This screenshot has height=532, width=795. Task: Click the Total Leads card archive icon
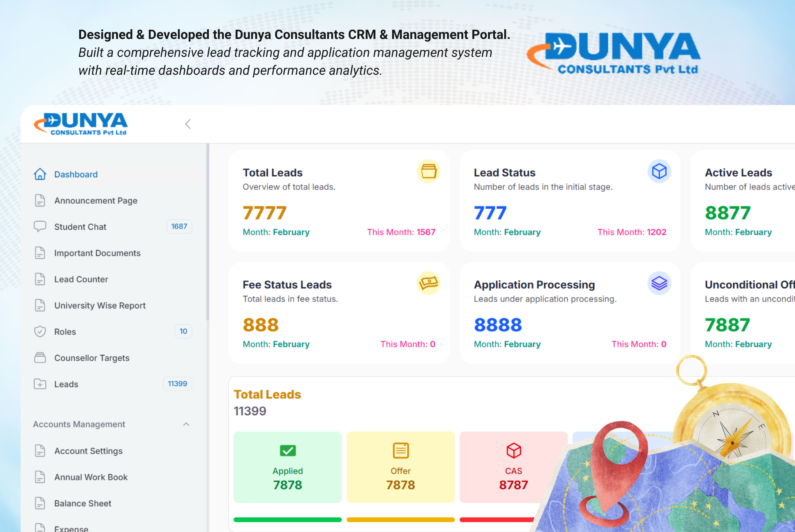pos(428,171)
